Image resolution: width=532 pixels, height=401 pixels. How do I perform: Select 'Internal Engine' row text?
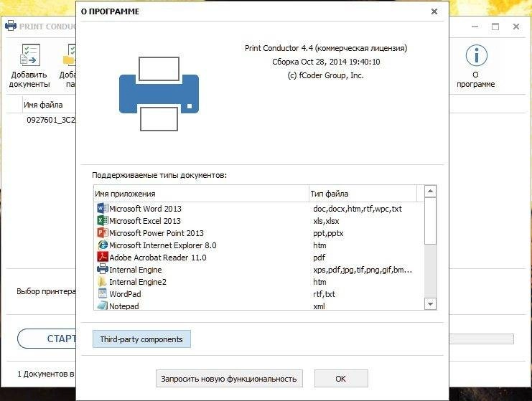pos(136,270)
